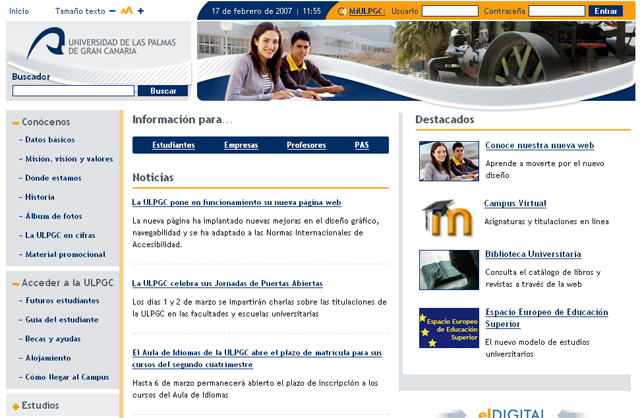Click the ULPGC university logo
640x418 pixels.
click(101, 44)
